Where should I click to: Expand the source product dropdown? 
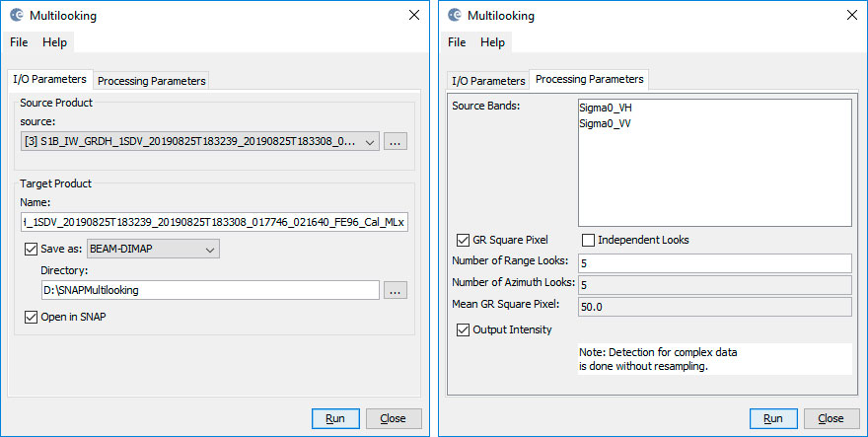[200, 141]
